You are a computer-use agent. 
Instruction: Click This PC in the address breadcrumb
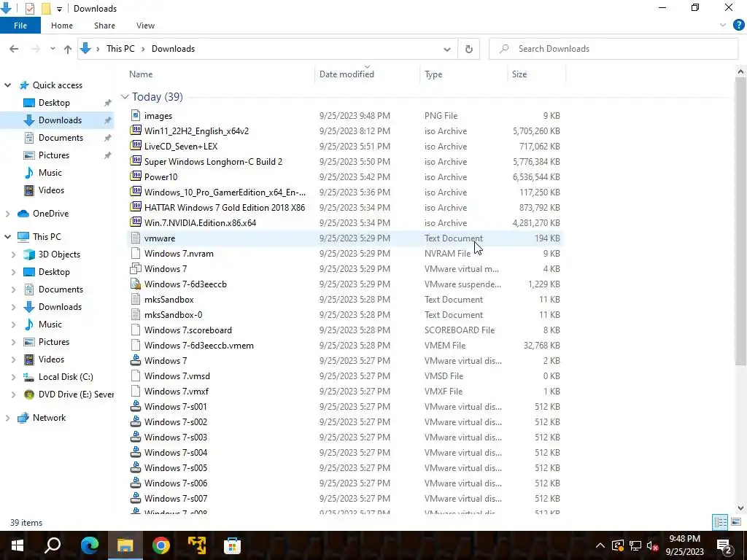(120, 49)
